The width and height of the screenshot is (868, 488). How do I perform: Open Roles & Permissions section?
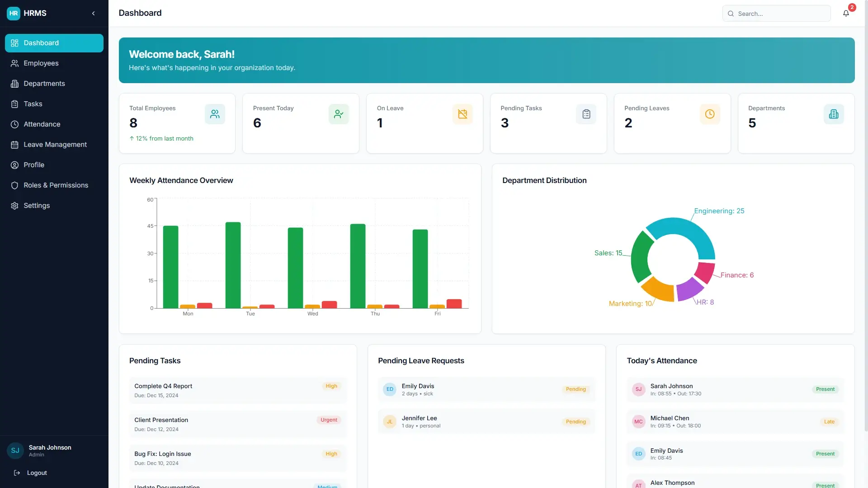(x=54, y=185)
